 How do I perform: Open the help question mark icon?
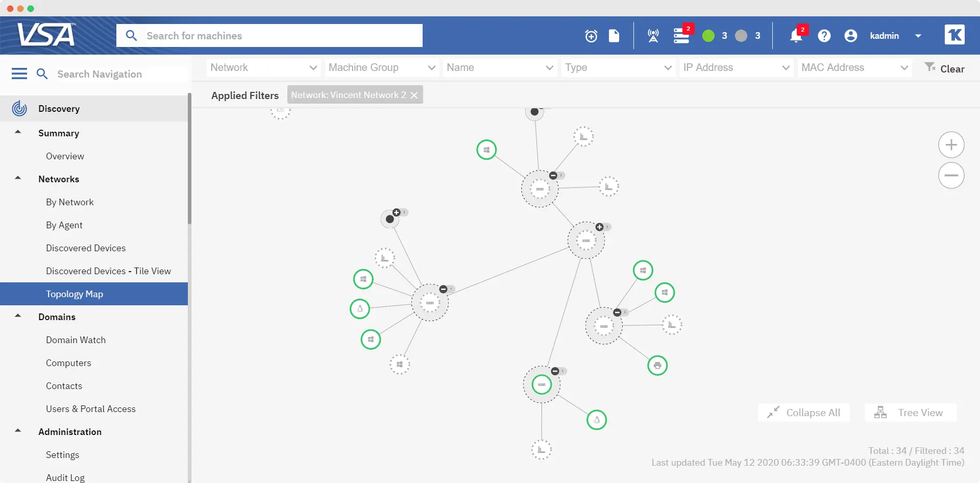tap(824, 36)
